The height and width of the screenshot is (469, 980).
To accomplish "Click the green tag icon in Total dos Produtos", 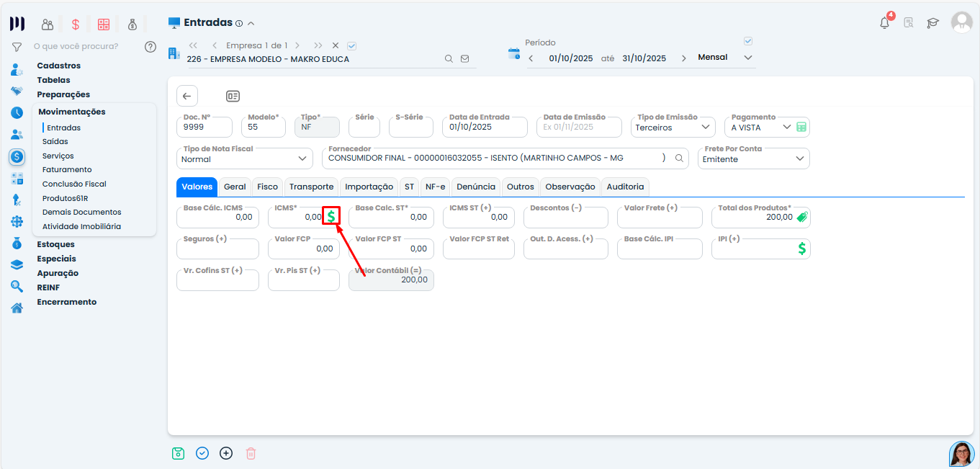I will click(801, 217).
